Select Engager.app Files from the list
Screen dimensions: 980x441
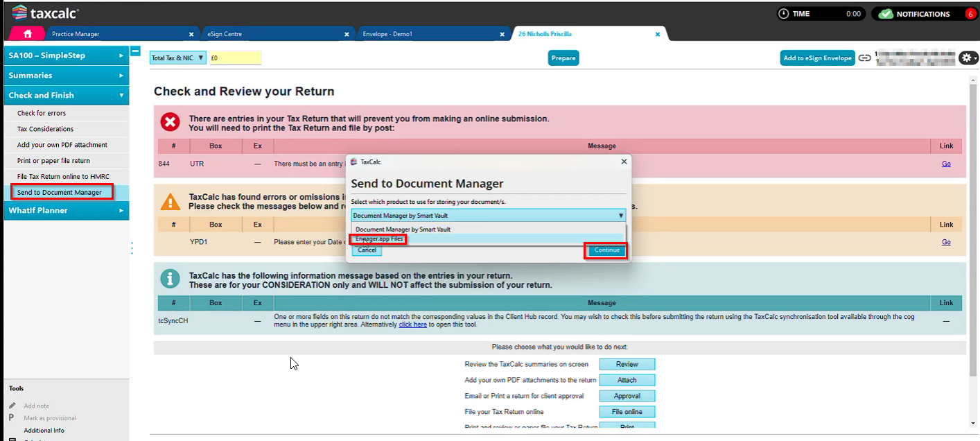click(x=378, y=239)
